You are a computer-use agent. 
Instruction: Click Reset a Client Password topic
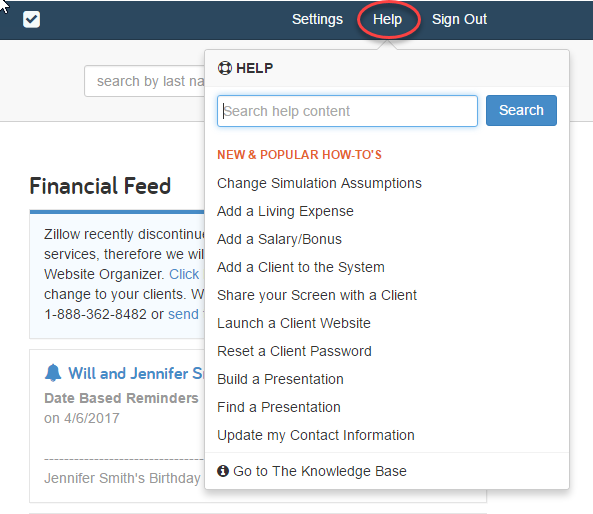click(294, 351)
